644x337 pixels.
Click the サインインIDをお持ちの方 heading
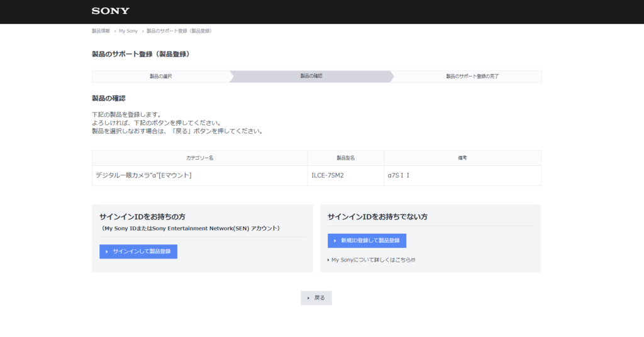click(x=143, y=217)
